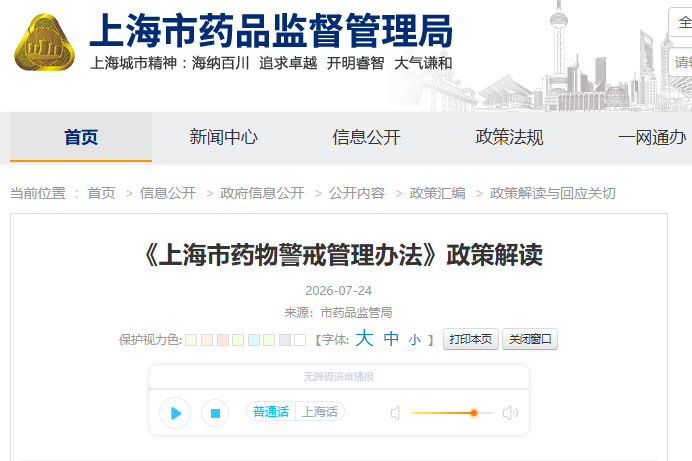Click the 无障碍语音播报 label
This screenshot has width=692, height=461.
339,376
